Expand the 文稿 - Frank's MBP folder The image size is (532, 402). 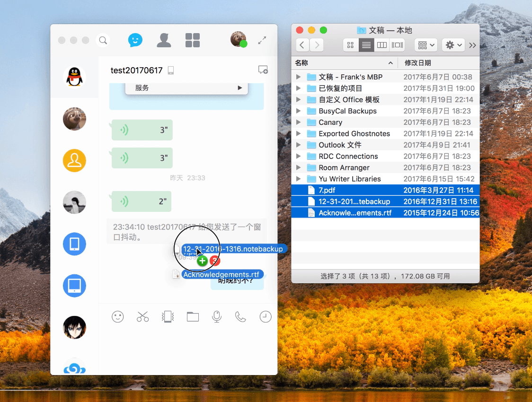[298, 77]
